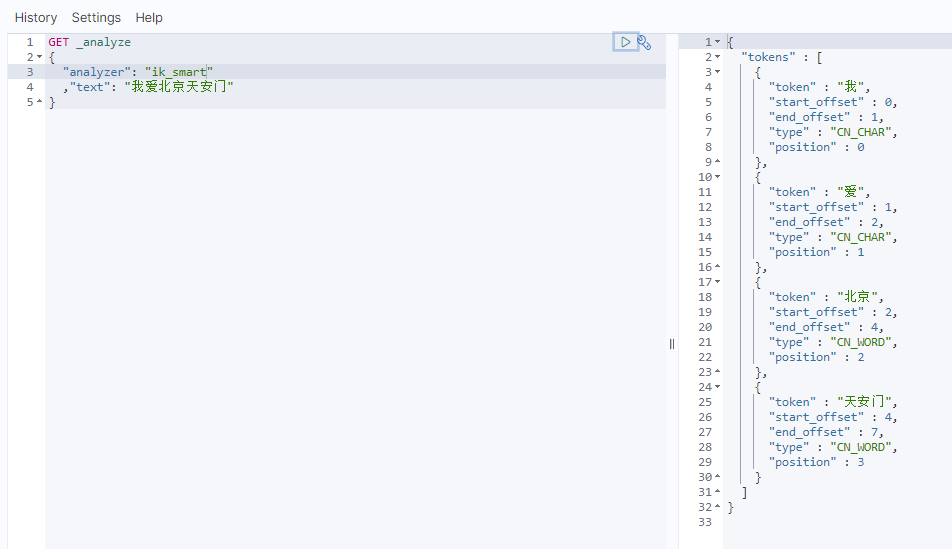Screen dimensions: 952x549
Task: Open the wrench tools menu icon
Action: coord(645,42)
